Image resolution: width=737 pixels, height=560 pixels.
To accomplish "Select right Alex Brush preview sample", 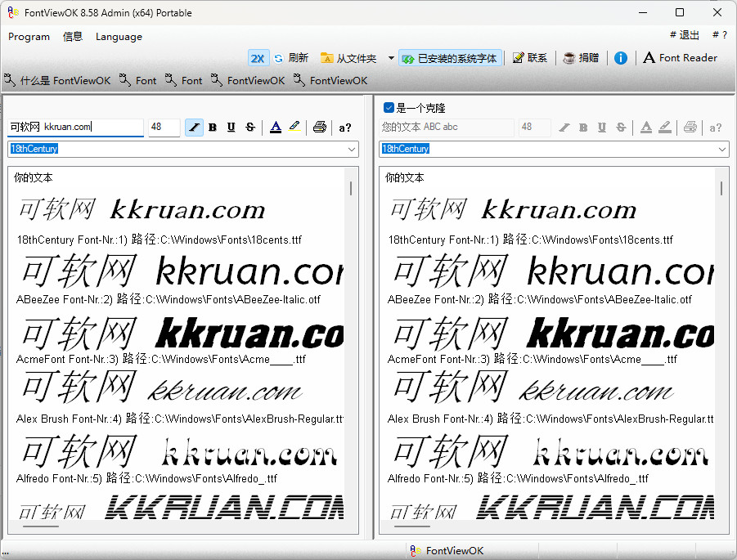I will pos(533,388).
